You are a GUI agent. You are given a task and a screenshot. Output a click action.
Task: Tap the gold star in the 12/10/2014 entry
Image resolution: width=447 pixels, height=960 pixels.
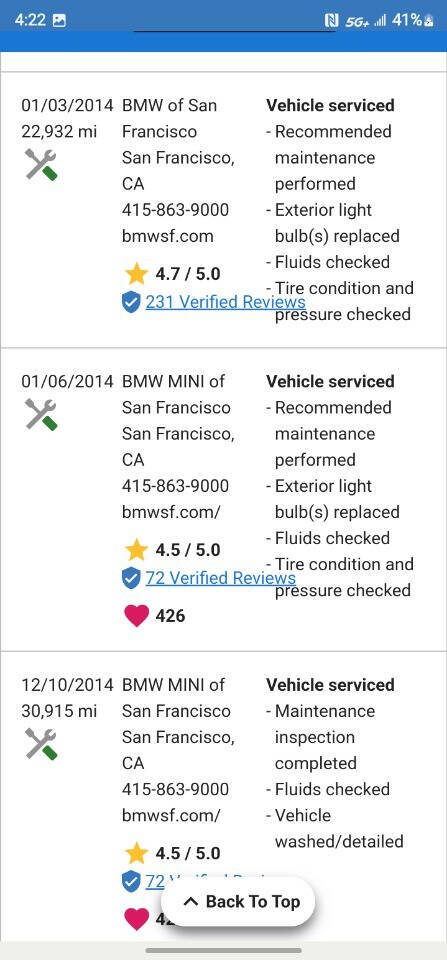136,853
